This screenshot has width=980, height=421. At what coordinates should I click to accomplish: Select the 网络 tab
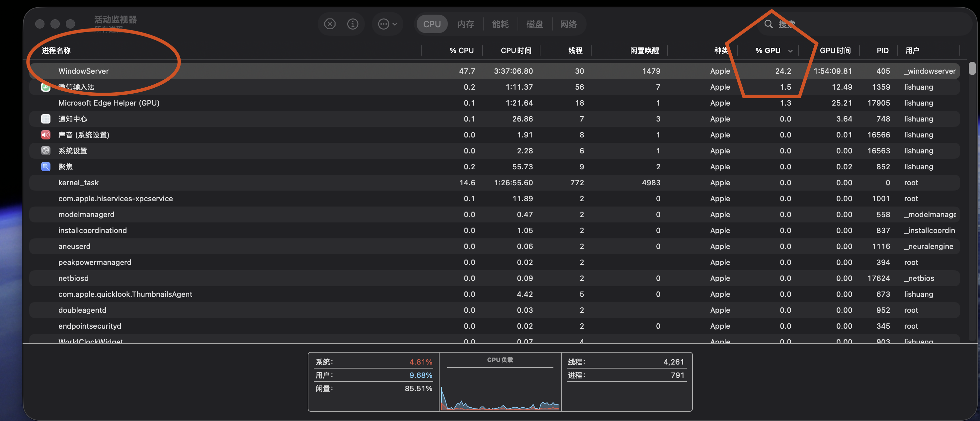pyautogui.click(x=568, y=24)
